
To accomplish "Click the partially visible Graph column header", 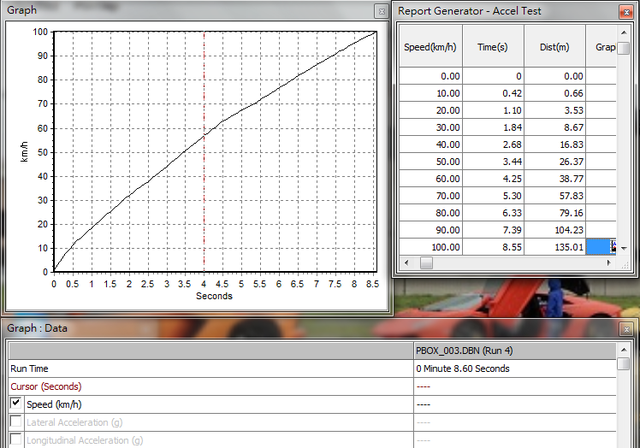I will pos(601,46).
